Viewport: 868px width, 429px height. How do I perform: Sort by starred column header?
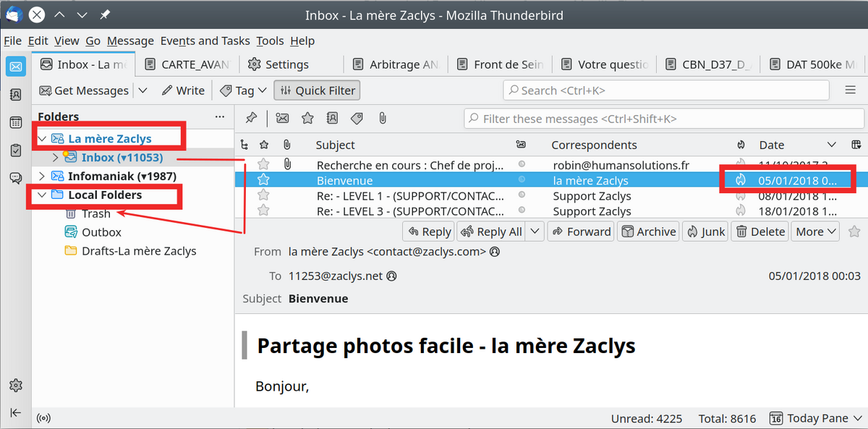click(x=264, y=145)
